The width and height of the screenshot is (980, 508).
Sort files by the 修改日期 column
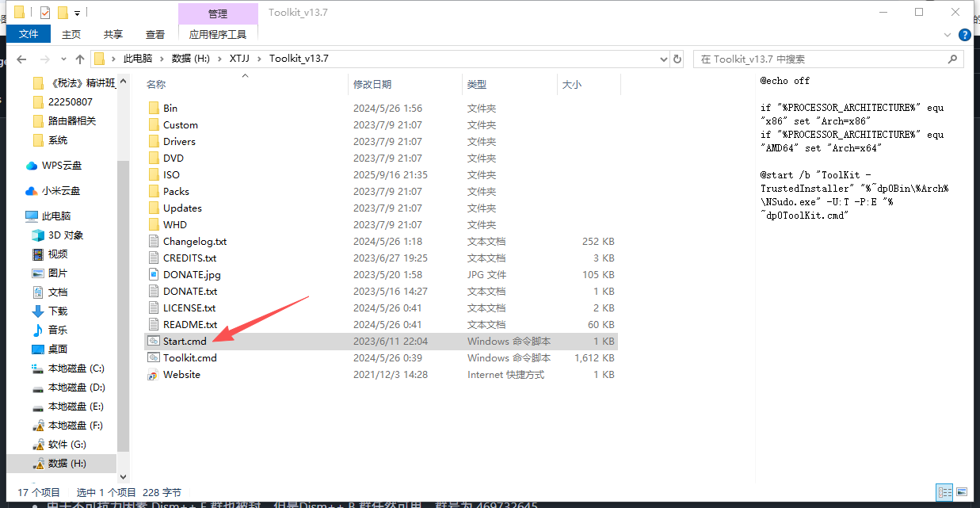(372, 84)
